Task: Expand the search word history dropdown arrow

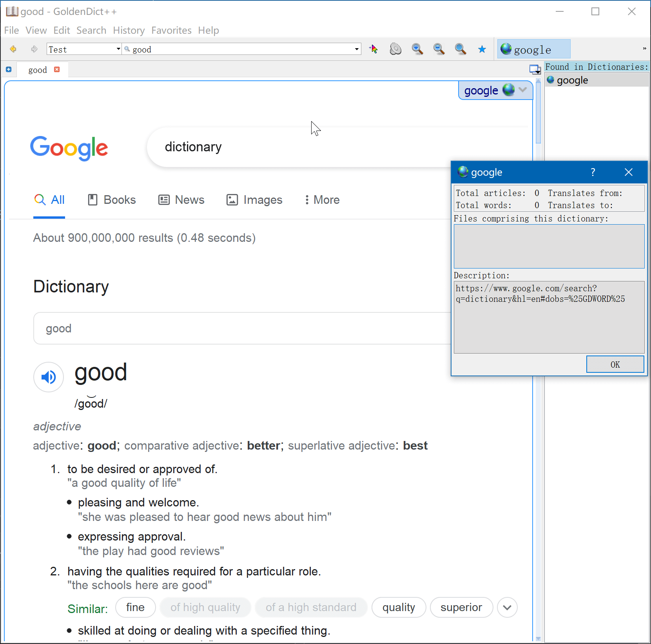Action: (357, 49)
